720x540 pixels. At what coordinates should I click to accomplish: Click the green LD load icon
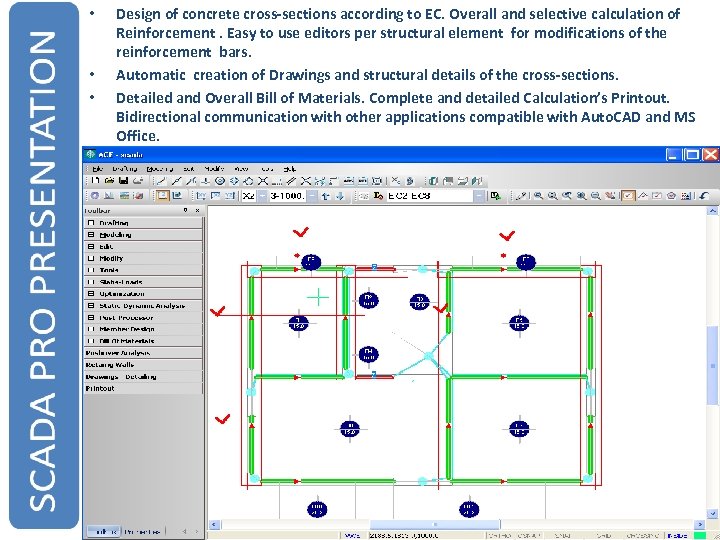pos(496,196)
